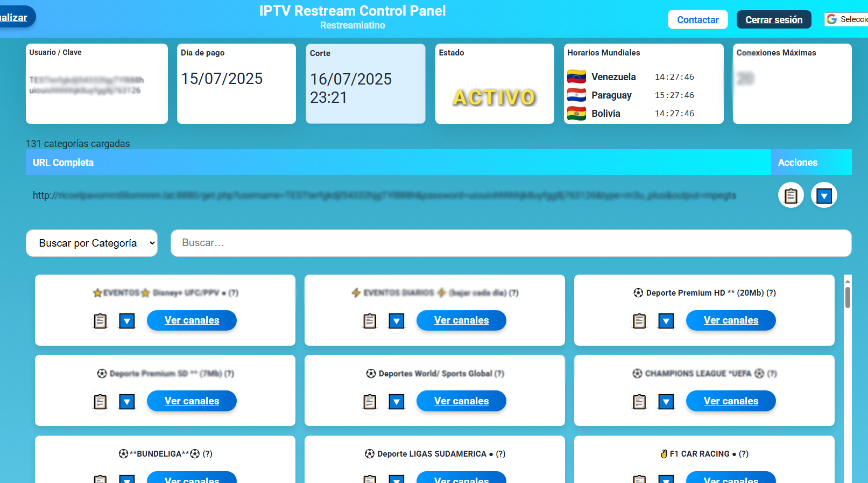The image size is (868, 483).
Task: Download the Deportes World/ Sports Global list
Action: click(x=397, y=402)
